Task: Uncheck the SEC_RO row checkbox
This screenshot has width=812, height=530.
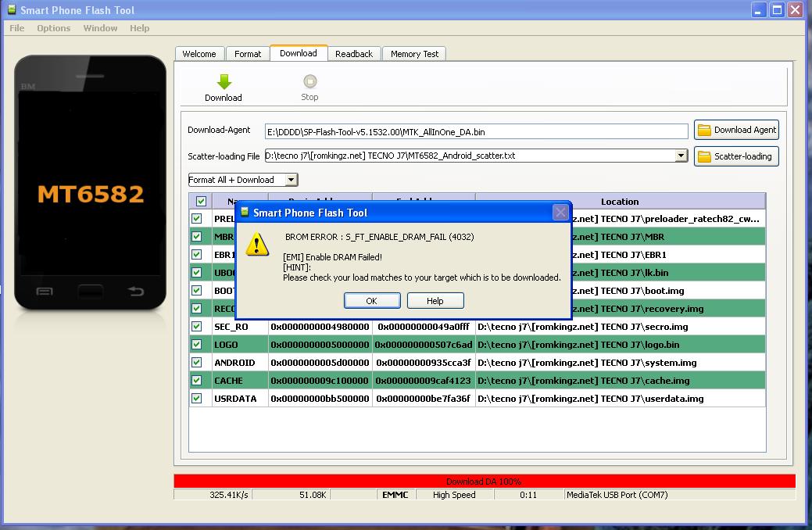Action: 197,327
